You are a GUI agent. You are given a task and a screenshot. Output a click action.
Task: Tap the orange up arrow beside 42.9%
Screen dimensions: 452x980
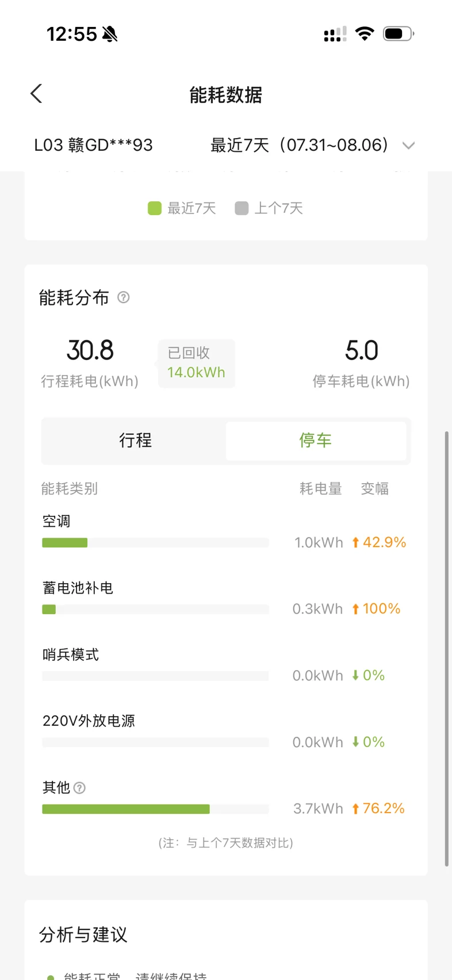(355, 542)
